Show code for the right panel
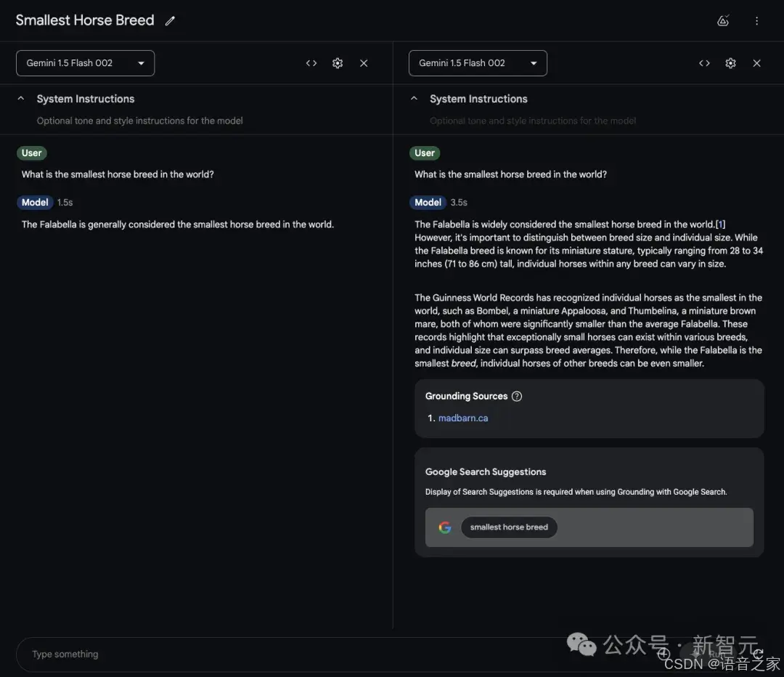 tap(704, 63)
